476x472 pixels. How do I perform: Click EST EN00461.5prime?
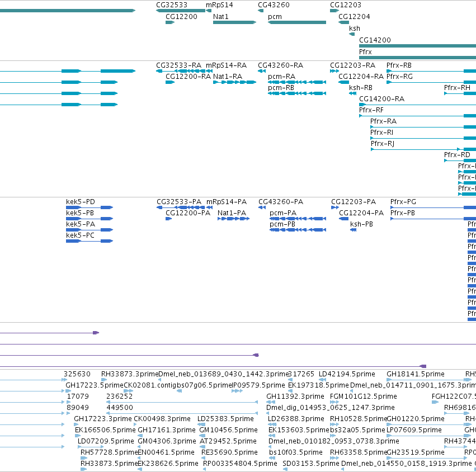click(166, 452)
